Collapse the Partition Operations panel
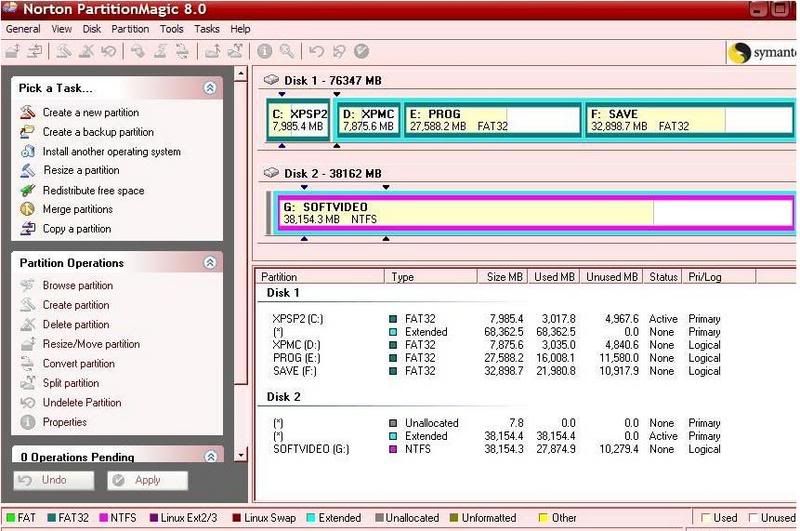 tap(210, 262)
